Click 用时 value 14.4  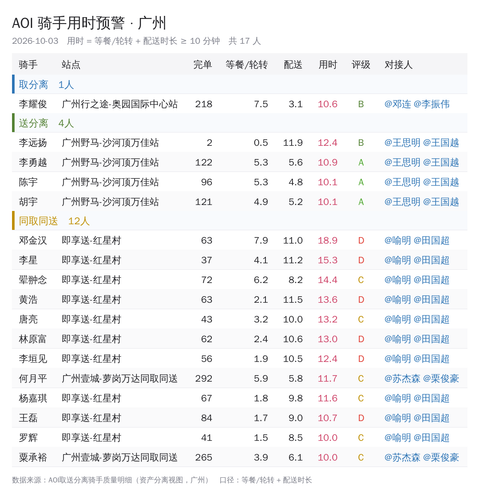pyautogui.click(x=327, y=280)
